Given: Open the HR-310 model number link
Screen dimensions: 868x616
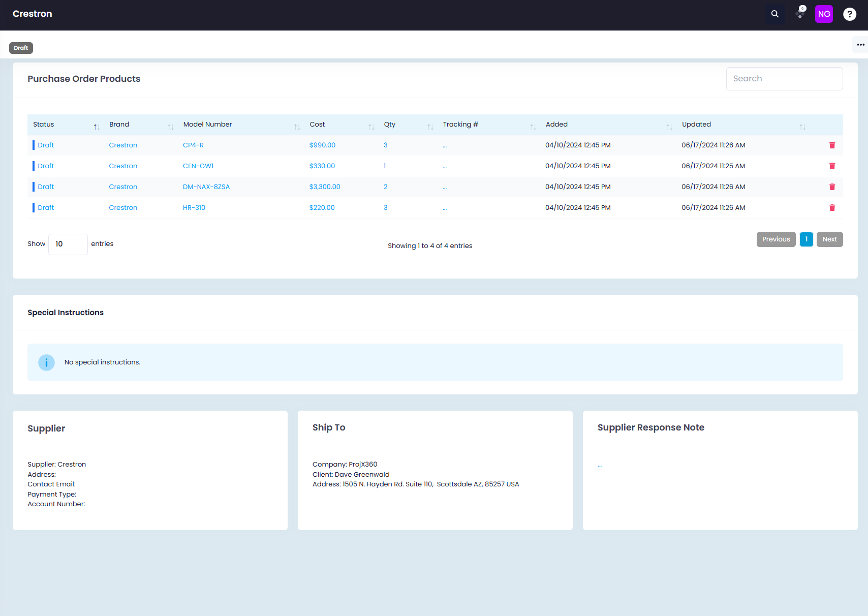Looking at the screenshot, I should [194, 208].
